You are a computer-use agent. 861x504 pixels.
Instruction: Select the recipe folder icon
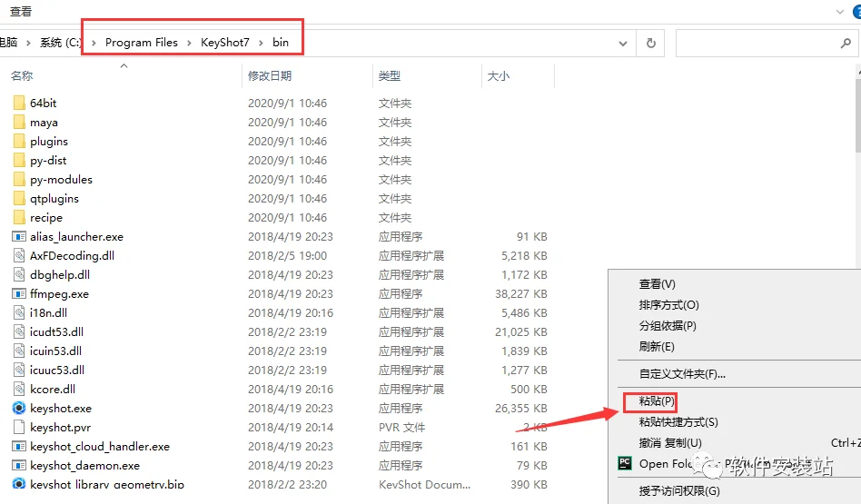[x=19, y=217]
